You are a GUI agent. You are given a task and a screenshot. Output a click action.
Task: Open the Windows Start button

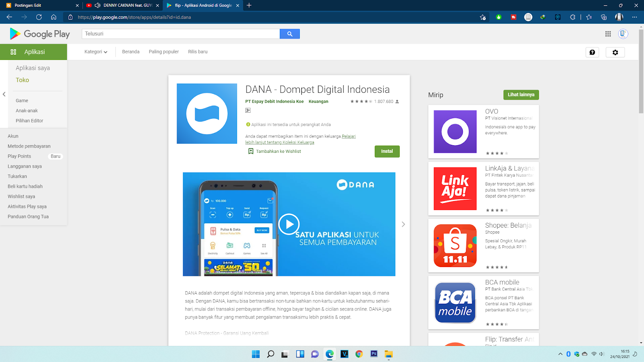256,354
